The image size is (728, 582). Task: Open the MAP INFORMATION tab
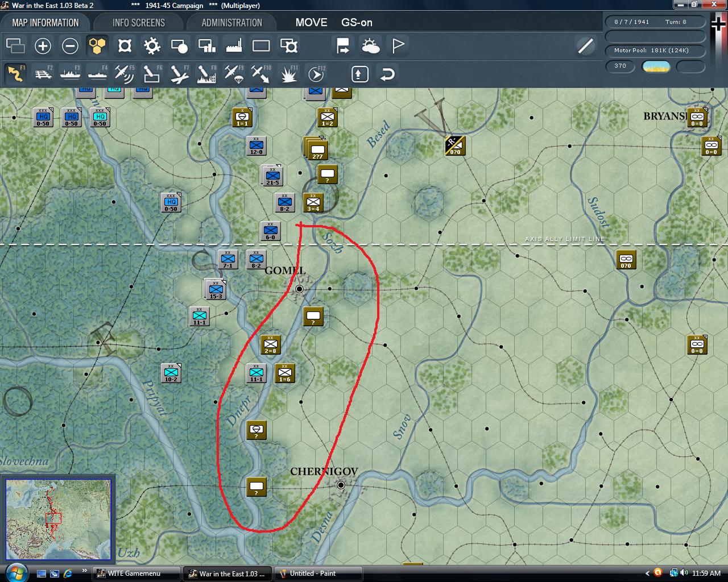45,23
